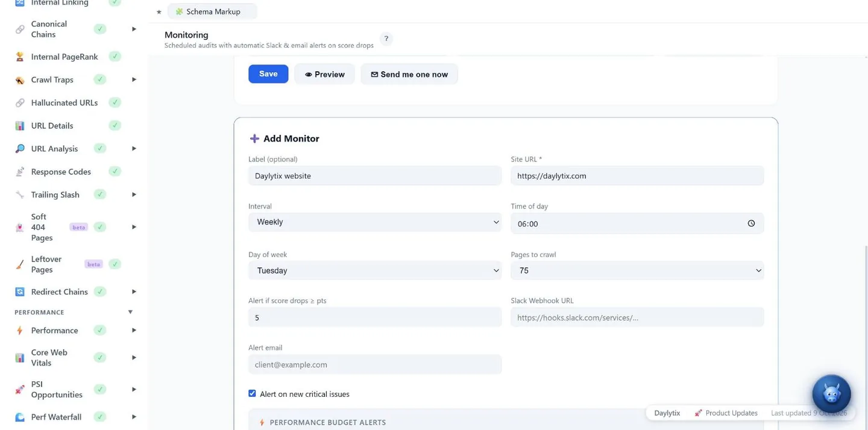Click the star favorite icon
868x430 pixels.
pos(159,11)
